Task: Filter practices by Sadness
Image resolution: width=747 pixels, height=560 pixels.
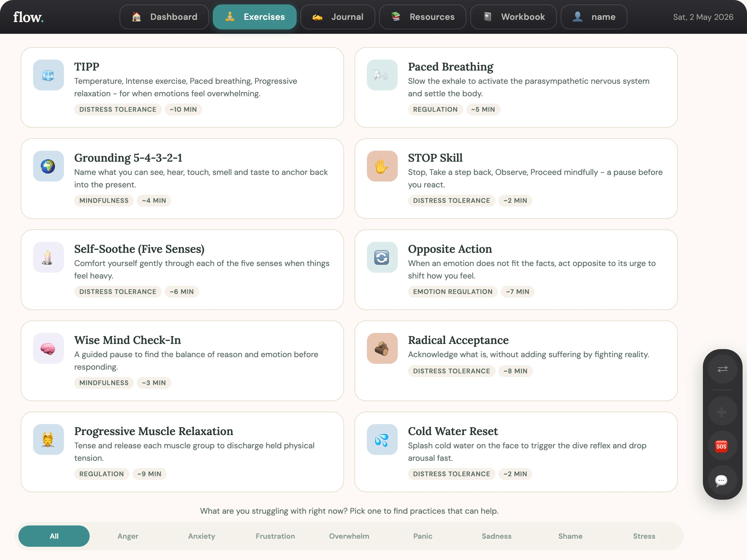Action: tap(497, 536)
